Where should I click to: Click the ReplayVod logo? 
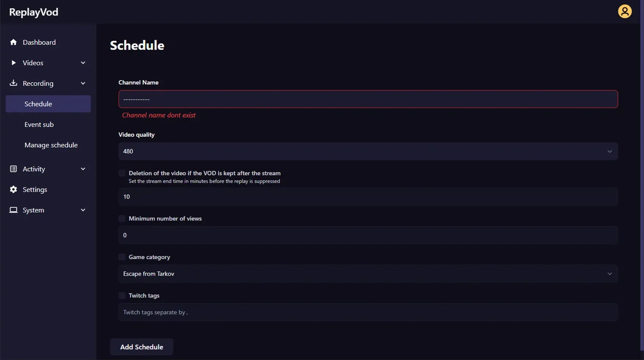click(x=34, y=12)
